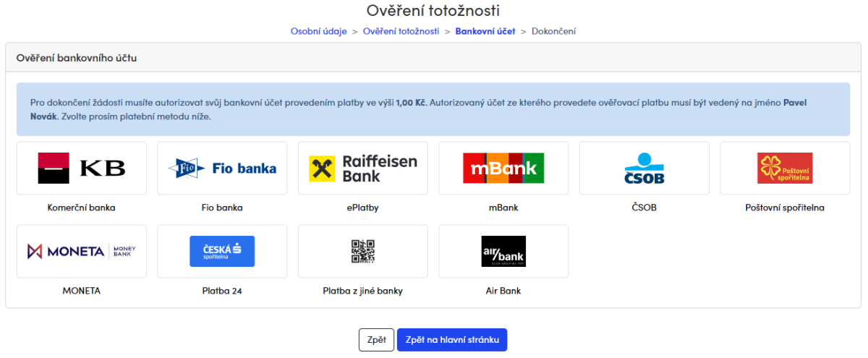Select the Komerční banka KB logo
The height and width of the screenshot is (358, 868).
pos(81,168)
